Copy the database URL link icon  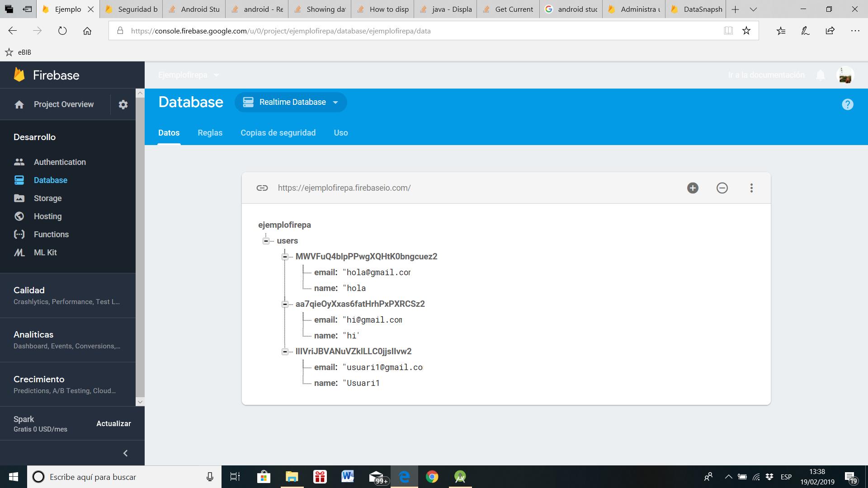(x=262, y=188)
